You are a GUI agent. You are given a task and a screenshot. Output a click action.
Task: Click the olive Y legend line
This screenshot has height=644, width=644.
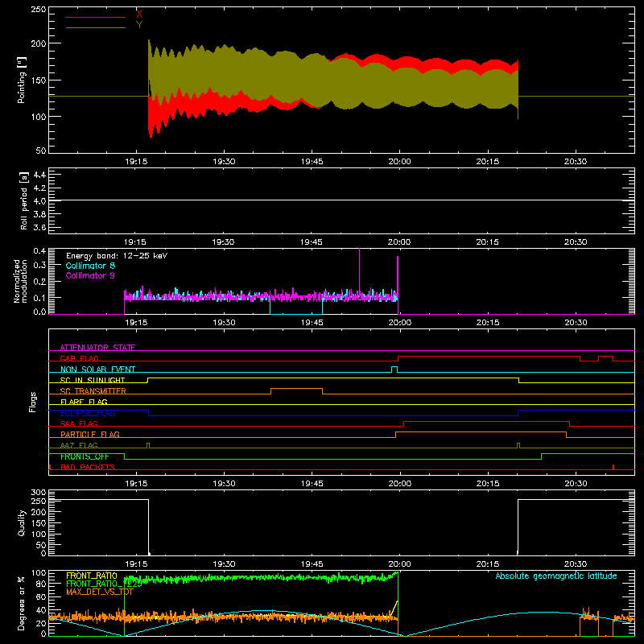click(x=95, y=27)
